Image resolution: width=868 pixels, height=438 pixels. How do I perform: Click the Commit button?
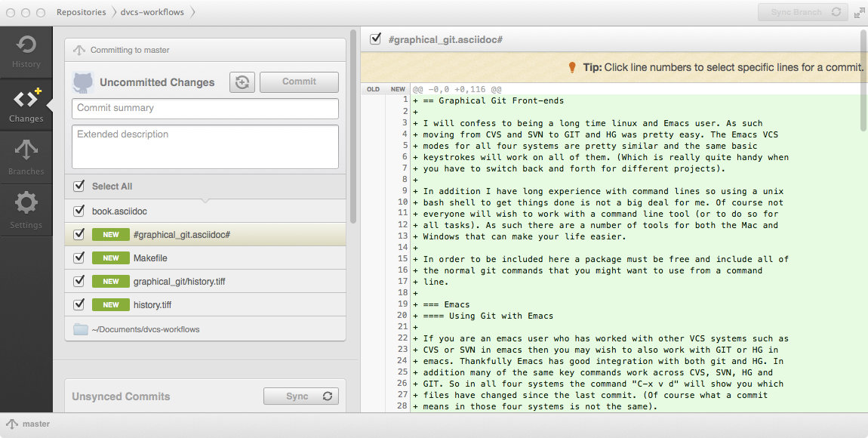pos(299,82)
